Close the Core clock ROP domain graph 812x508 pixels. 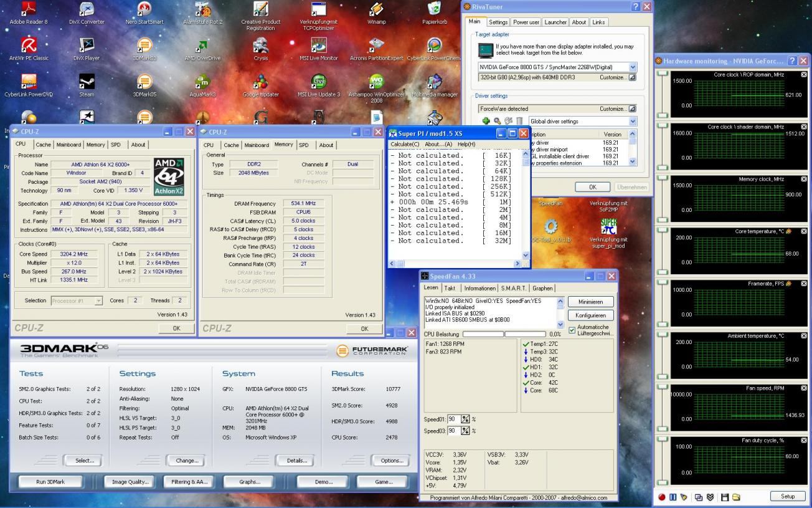tap(803, 75)
